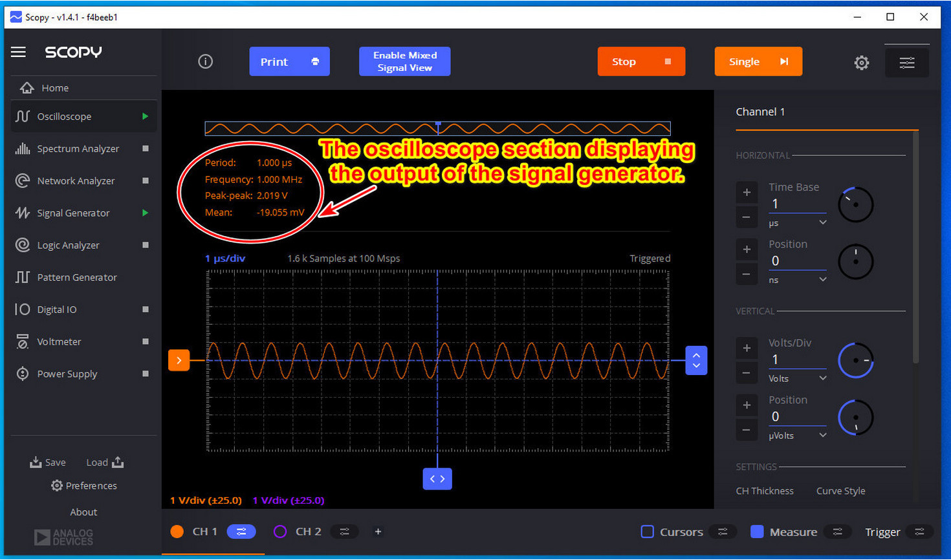Start the Voltmeter run toggle
Viewport: 951px width, 560px height.
pos(145,341)
